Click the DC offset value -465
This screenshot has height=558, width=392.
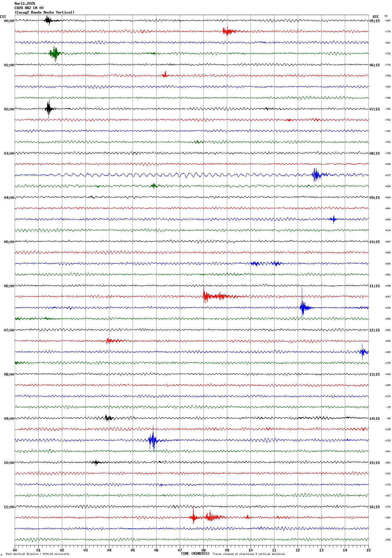point(388,352)
